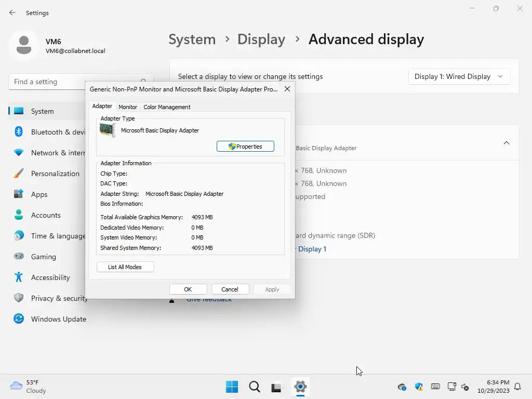Open the Windows Security tray icon

pyautogui.click(x=419, y=387)
